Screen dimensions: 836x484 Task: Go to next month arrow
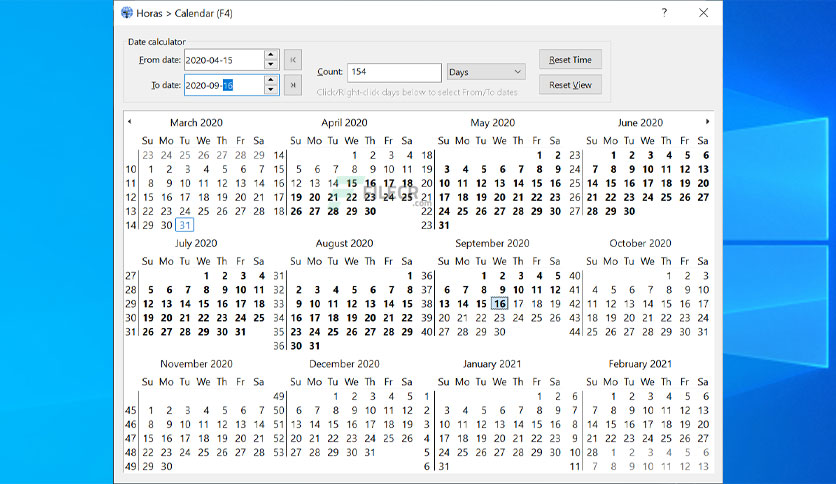708,122
